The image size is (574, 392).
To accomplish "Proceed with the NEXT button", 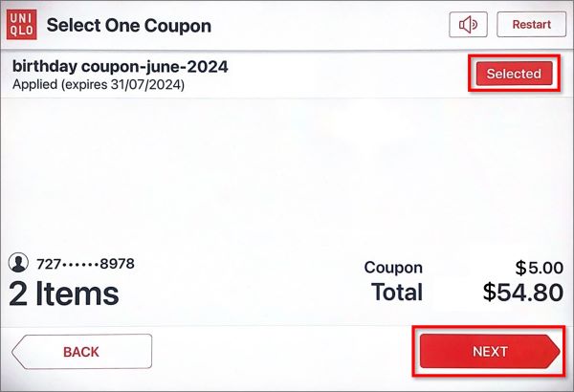I will tap(490, 352).
